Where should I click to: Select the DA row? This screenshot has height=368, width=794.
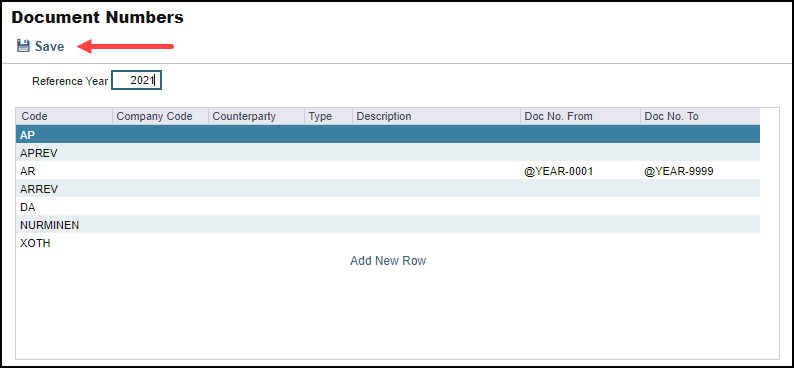388,207
